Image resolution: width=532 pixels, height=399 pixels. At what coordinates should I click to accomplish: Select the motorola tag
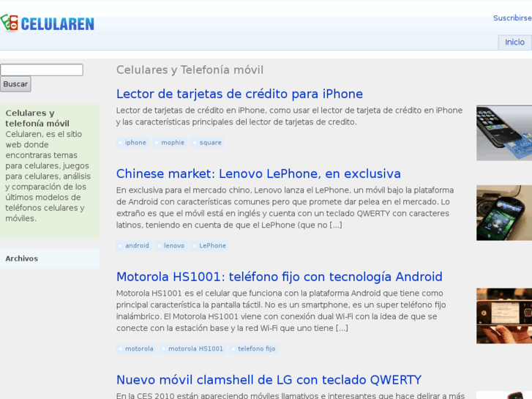[x=136, y=348]
